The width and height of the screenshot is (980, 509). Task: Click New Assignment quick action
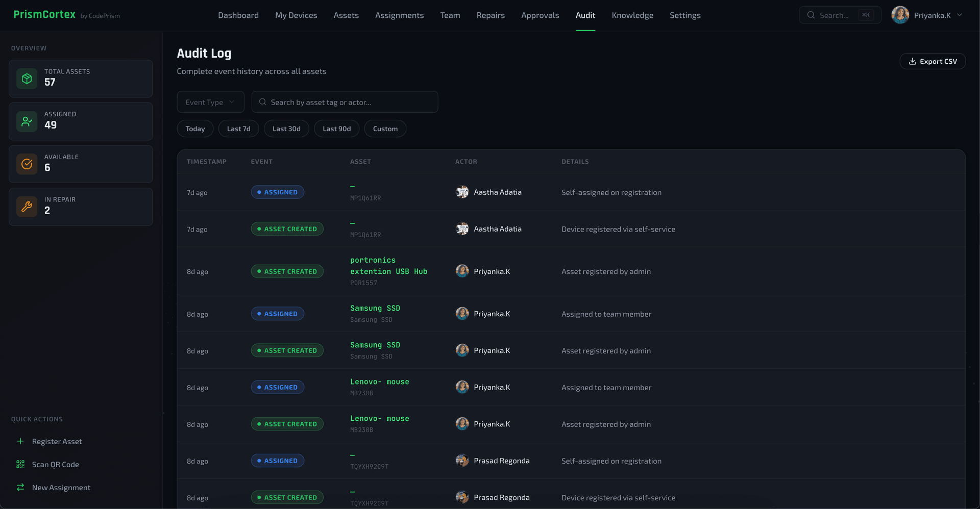[x=61, y=487]
